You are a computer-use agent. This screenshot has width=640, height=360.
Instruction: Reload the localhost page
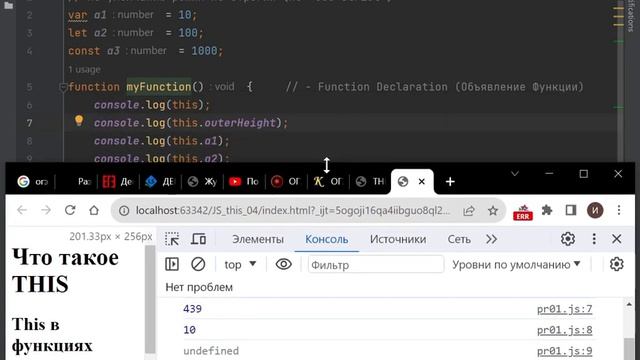(x=70, y=210)
